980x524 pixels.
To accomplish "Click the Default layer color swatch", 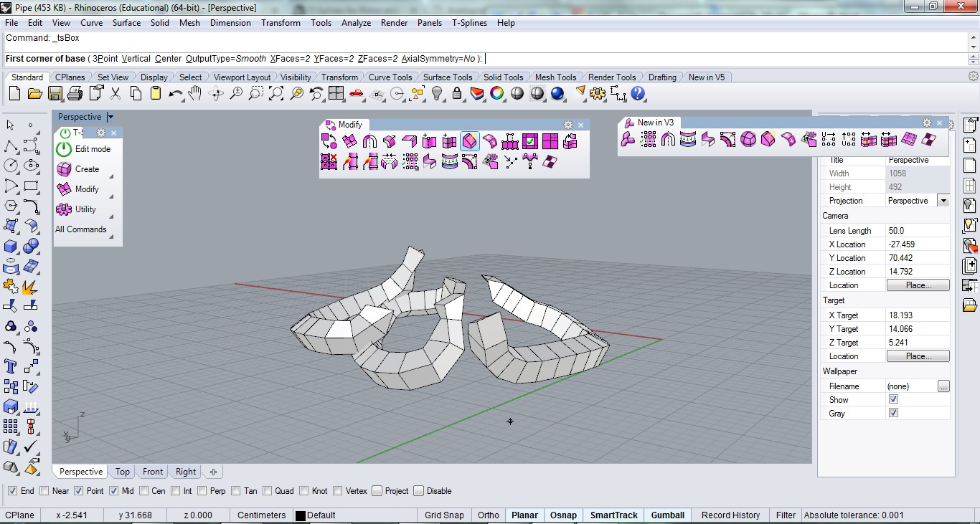I will coord(301,515).
